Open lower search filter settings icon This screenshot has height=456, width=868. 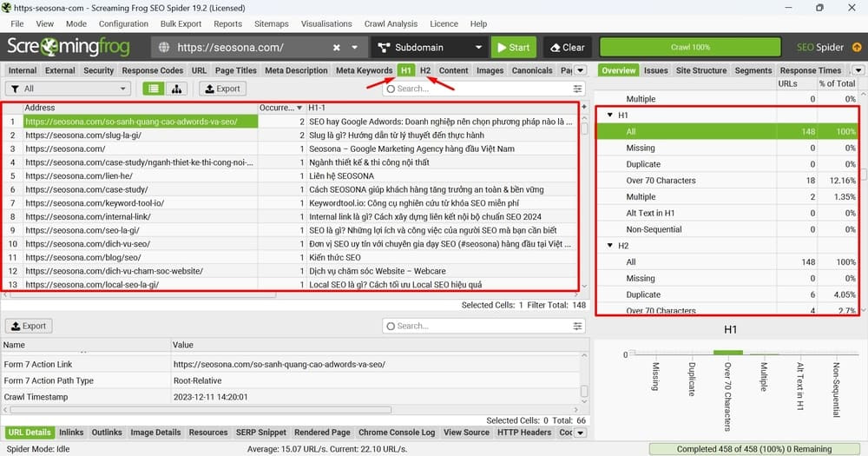click(577, 326)
